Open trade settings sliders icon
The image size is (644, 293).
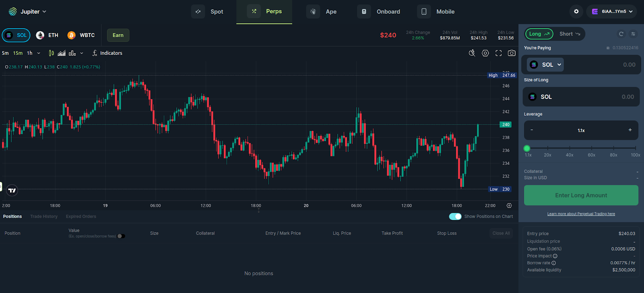[x=633, y=34]
